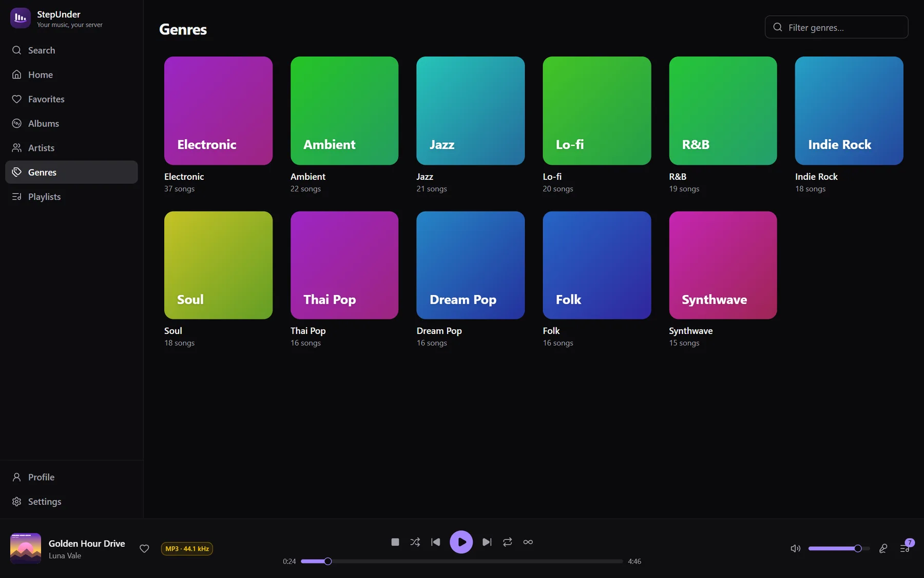The width and height of the screenshot is (924, 578).
Task: Open the Thai Pop genre tile
Action: point(344,265)
